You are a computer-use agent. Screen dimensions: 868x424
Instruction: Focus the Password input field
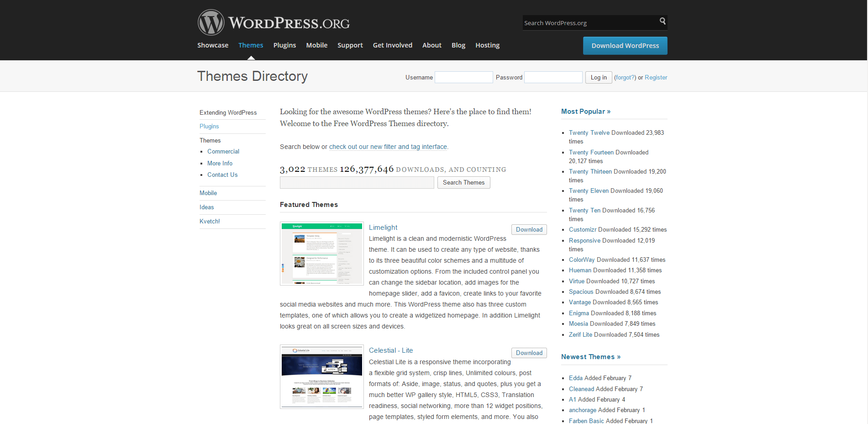553,77
